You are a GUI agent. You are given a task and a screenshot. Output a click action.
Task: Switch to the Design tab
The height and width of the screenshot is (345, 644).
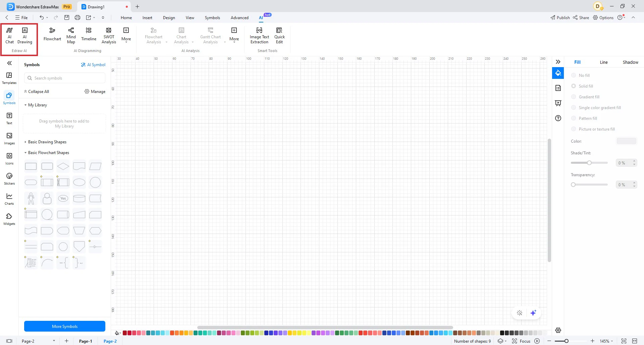point(169,17)
